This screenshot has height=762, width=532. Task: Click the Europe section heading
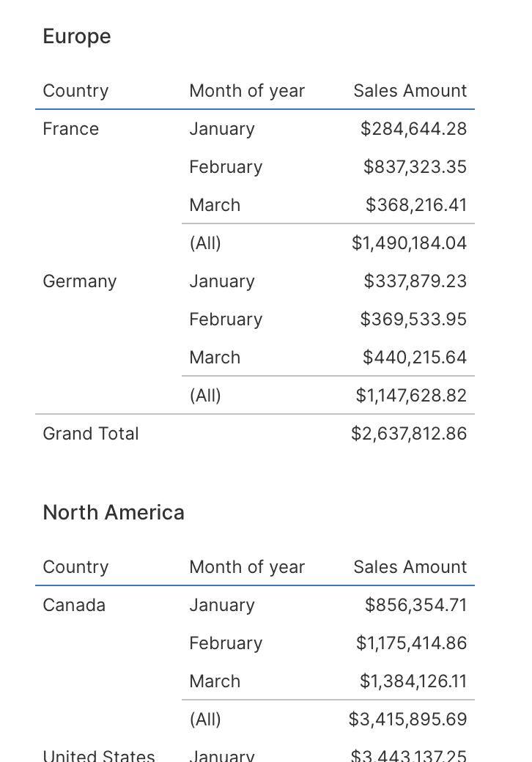77,37
